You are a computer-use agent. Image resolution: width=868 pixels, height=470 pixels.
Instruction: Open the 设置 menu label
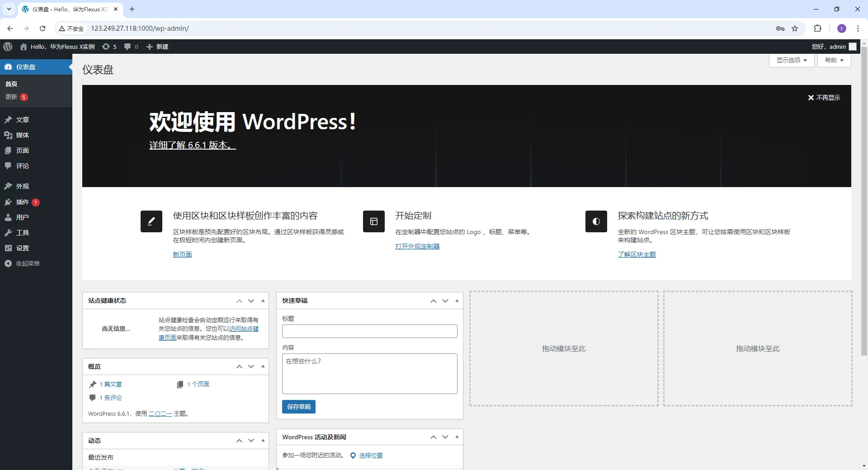tap(23, 248)
